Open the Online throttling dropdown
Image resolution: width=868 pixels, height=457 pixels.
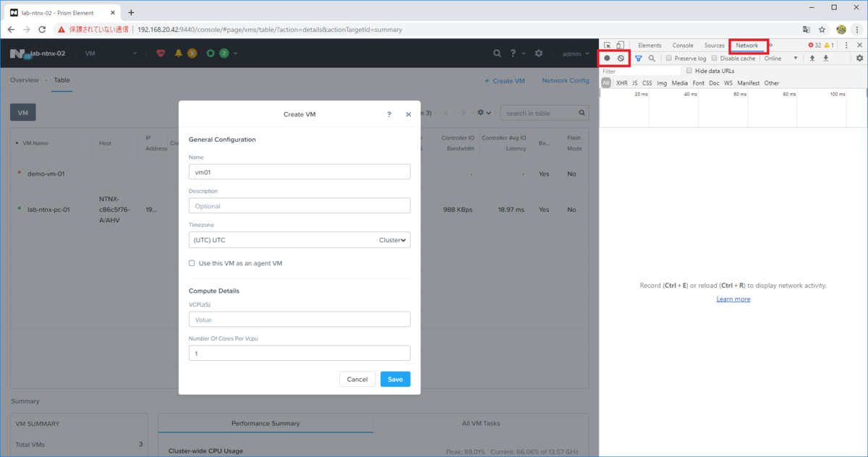click(781, 58)
